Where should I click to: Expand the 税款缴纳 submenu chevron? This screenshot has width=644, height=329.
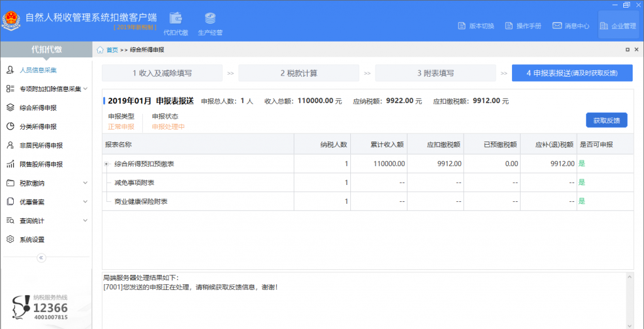click(x=86, y=183)
